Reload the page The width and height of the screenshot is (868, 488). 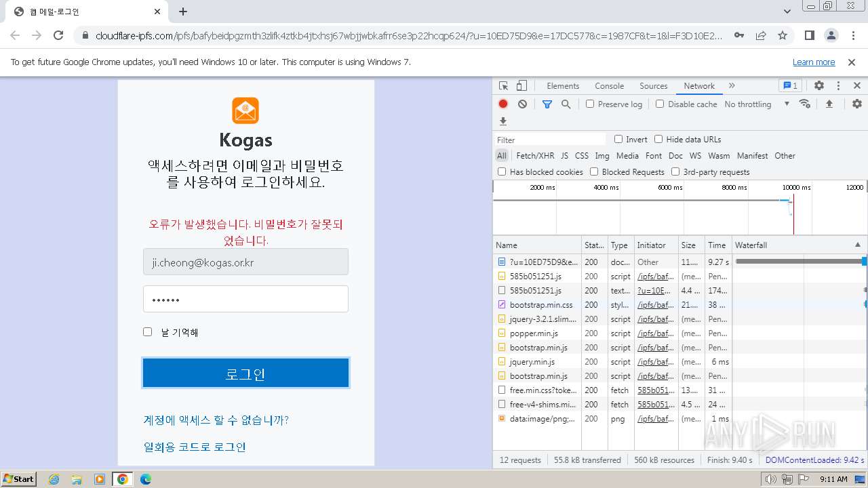[x=58, y=35]
